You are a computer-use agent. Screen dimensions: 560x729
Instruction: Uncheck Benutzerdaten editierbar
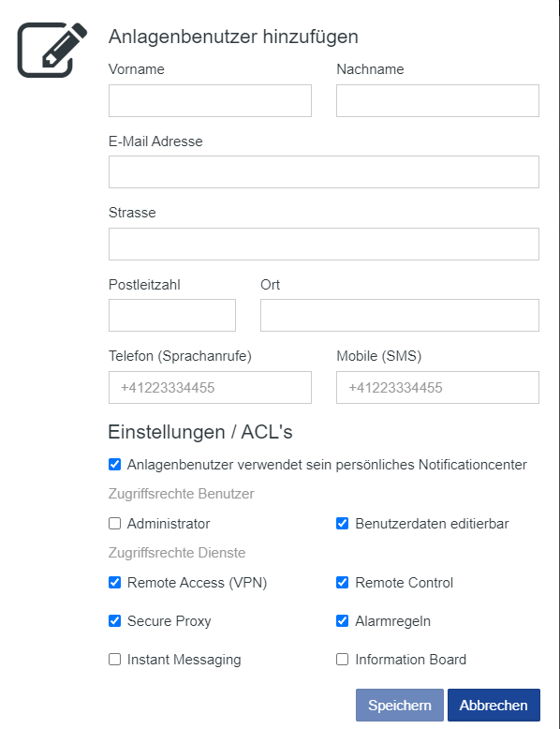tap(343, 524)
